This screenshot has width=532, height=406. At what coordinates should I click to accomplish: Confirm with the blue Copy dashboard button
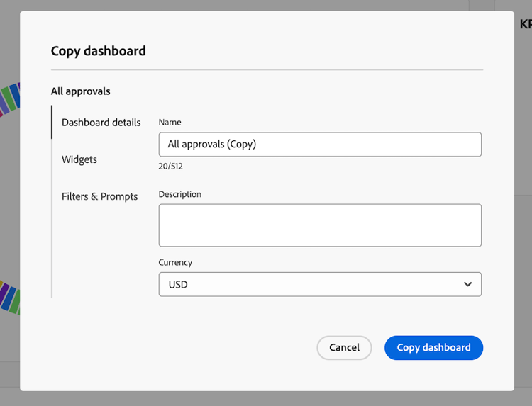tap(433, 348)
